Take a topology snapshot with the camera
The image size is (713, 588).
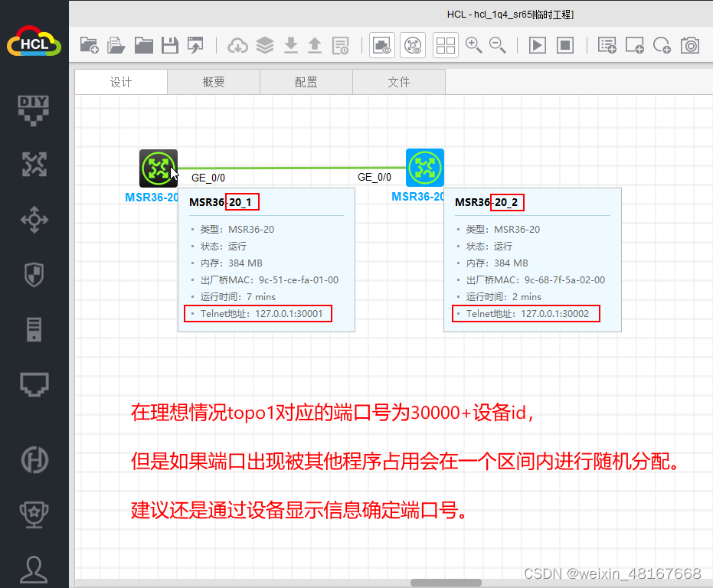[x=690, y=45]
